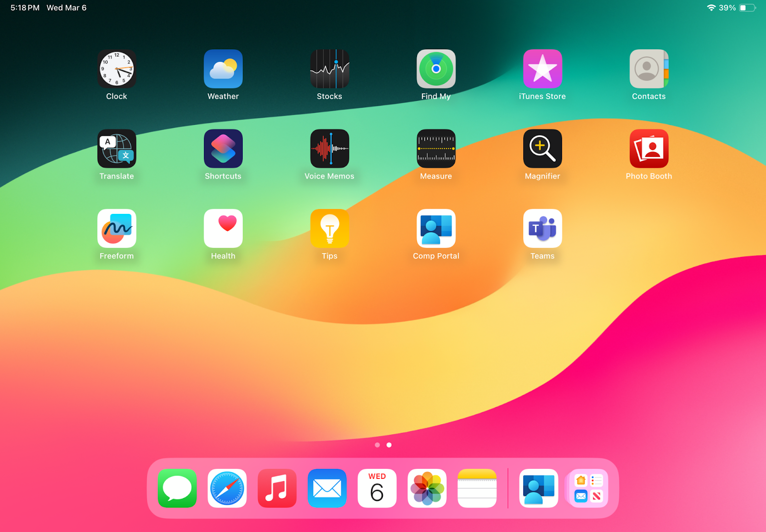This screenshot has width=766, height=532.
Task: Open the recent Comp Portal app in dock
Action: tap(539, 488)
